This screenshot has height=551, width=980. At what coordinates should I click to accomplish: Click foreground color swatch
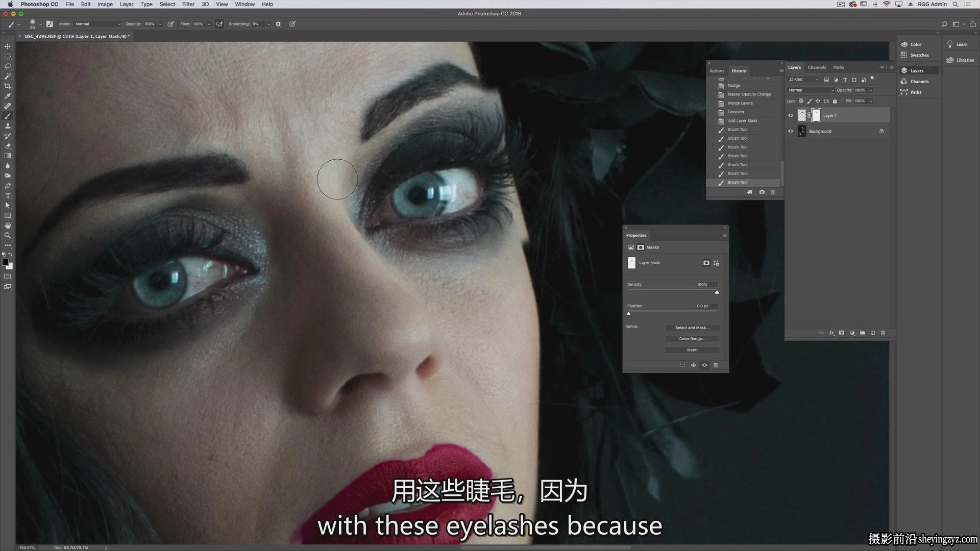5,262
